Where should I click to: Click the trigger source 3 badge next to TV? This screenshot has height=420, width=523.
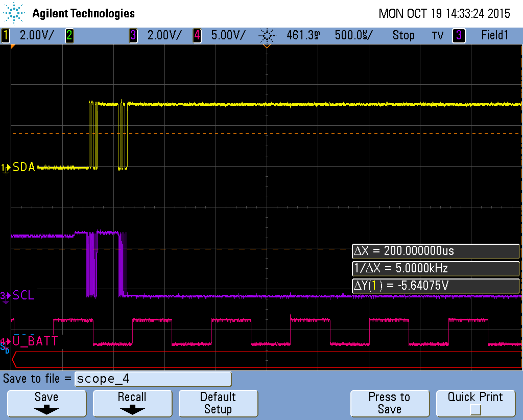tap(459, 36)
